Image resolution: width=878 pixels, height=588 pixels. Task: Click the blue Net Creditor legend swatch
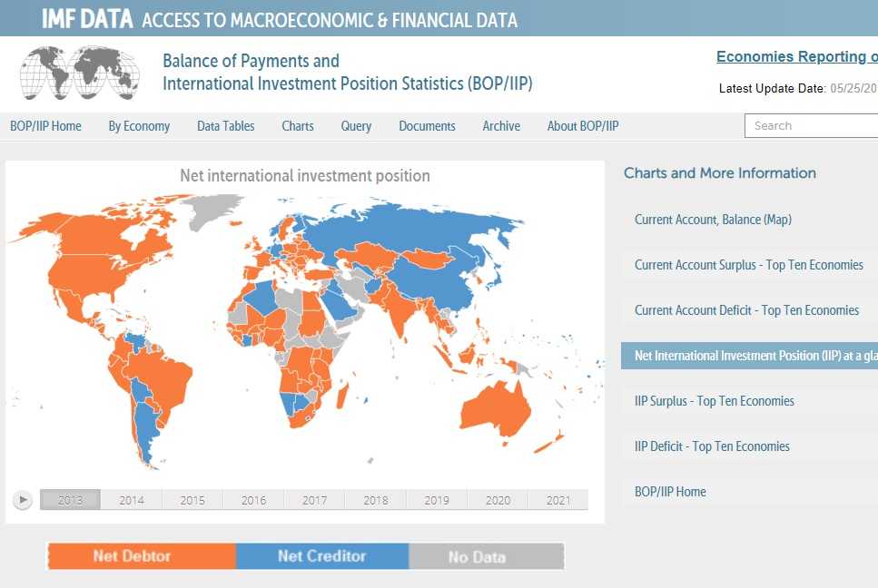(x=321, y=556)
